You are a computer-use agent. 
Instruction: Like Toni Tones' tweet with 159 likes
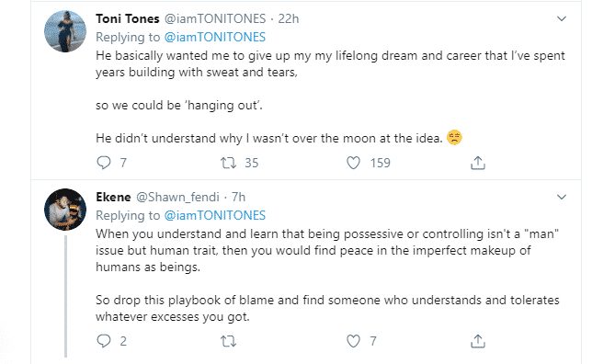coord(353,163)
